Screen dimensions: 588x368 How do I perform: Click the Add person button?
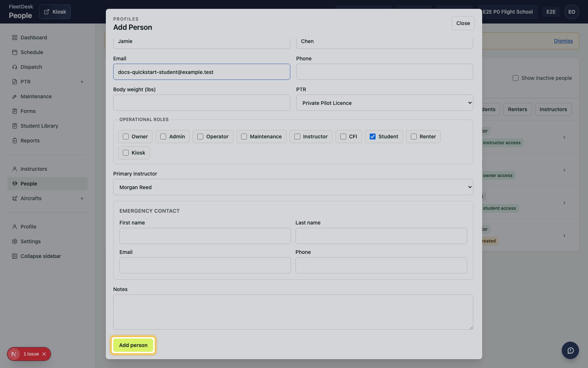point(133,345)
